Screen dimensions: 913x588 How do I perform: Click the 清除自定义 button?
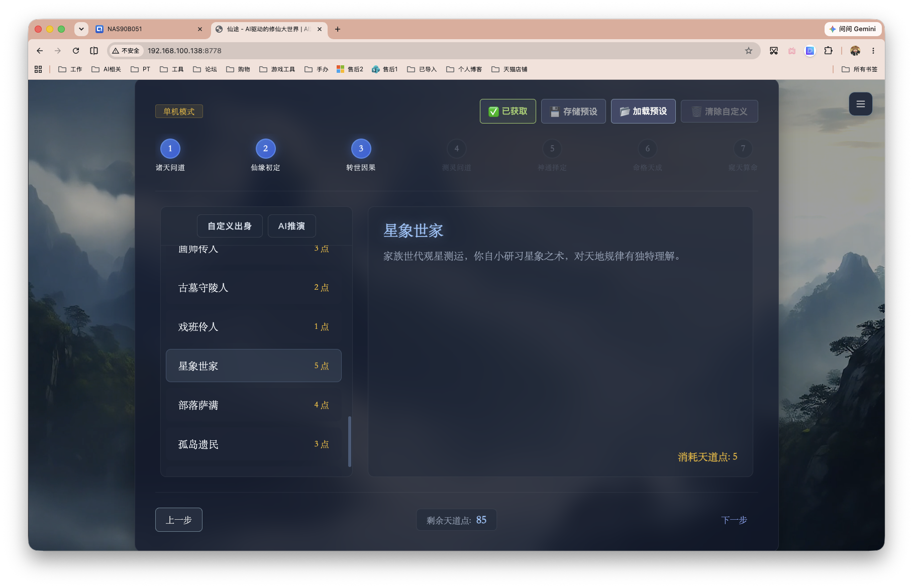[719, 111]
